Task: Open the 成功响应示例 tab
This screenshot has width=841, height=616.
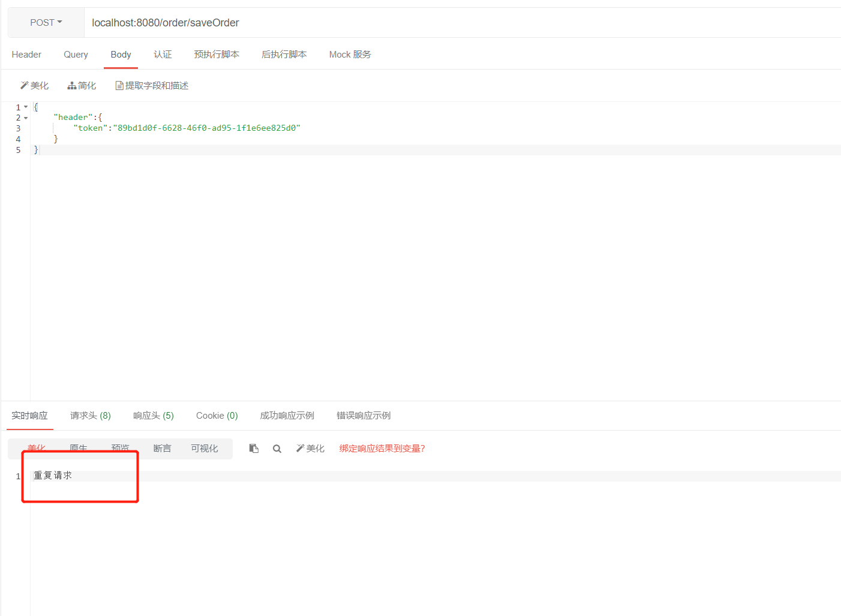Action: (287, 416)
